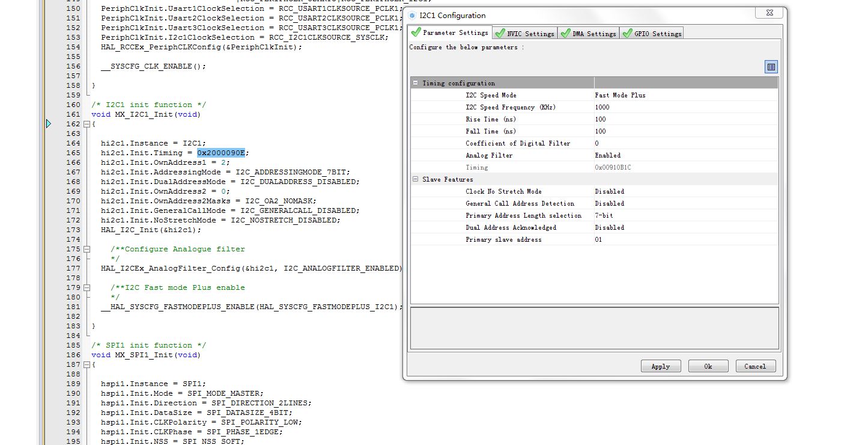The height and width of the screenshot is (445, 868).
Task: Click the I2C Fast mode Plus enable comment
Action: pos(178,287)
